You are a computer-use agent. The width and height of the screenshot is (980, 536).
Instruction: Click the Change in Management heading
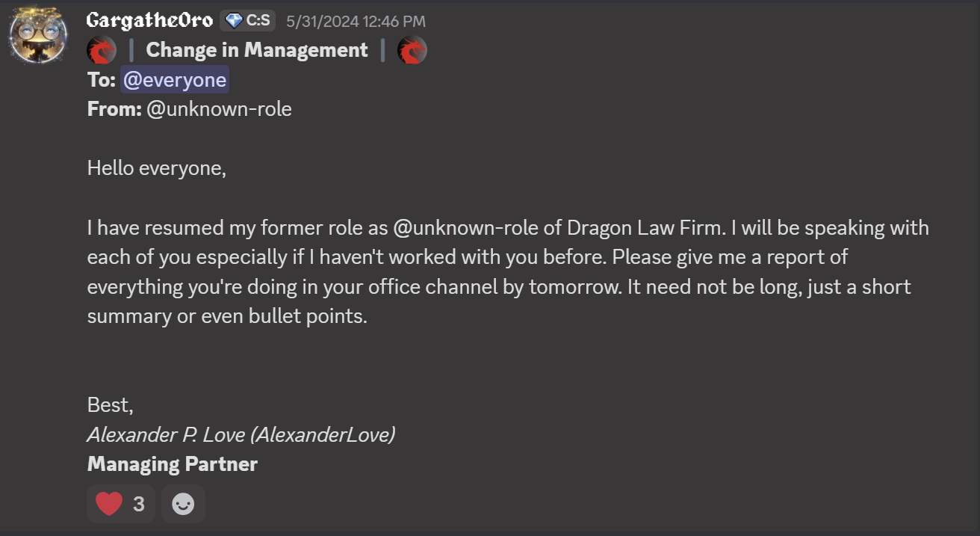[257, 50]
